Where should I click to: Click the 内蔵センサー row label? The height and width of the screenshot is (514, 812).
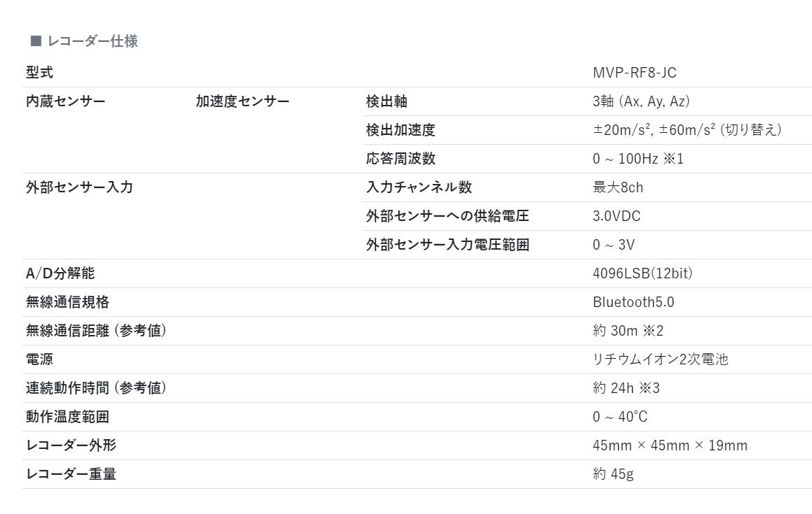pos(66,101)
